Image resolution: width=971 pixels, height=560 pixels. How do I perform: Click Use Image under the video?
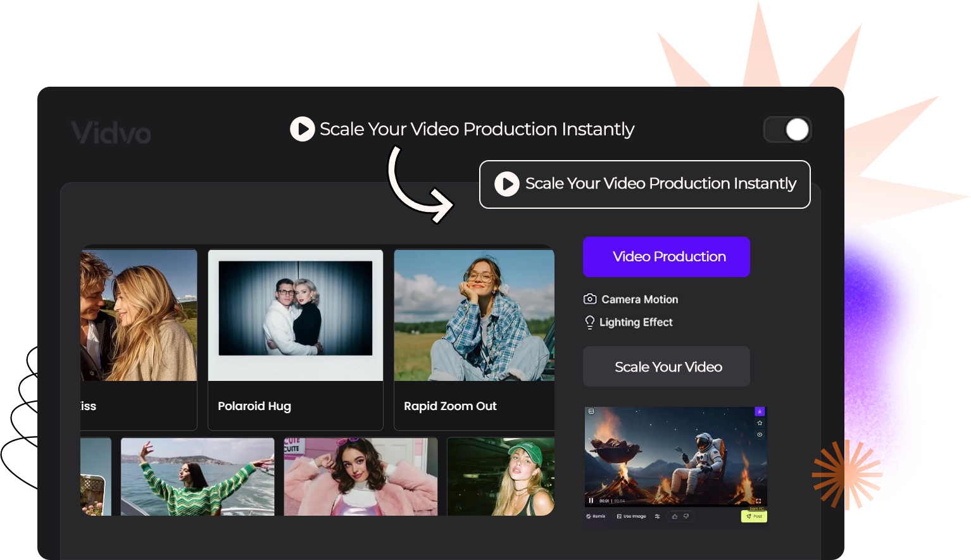[631, 516]
